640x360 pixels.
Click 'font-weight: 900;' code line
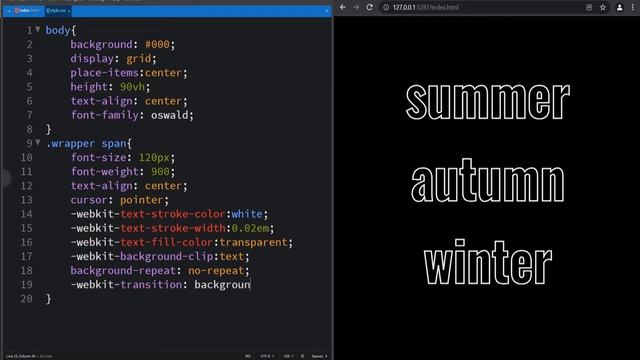(122, 171)
